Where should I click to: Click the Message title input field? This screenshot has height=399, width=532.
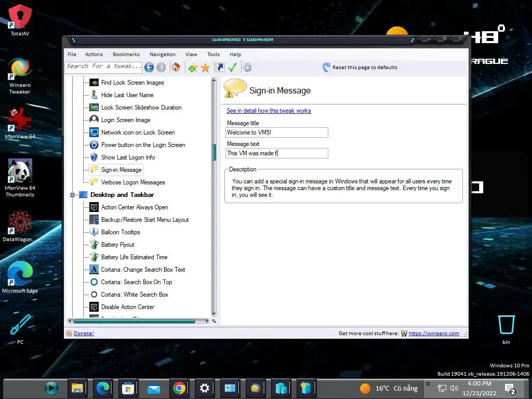[277, 132]
